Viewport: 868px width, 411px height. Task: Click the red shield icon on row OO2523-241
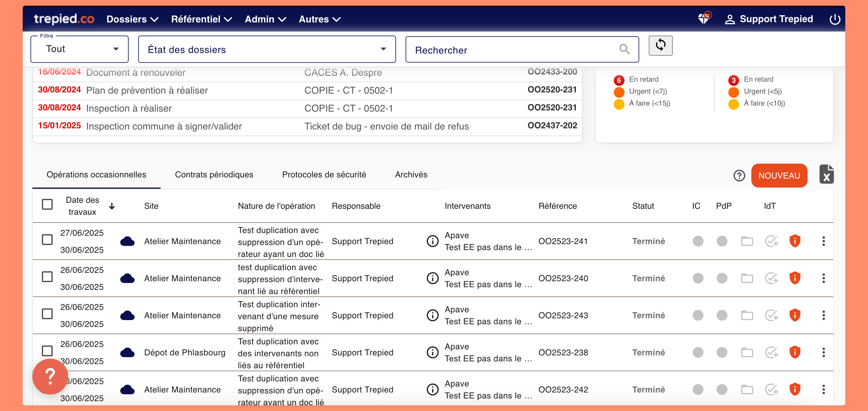pos(795,241)
